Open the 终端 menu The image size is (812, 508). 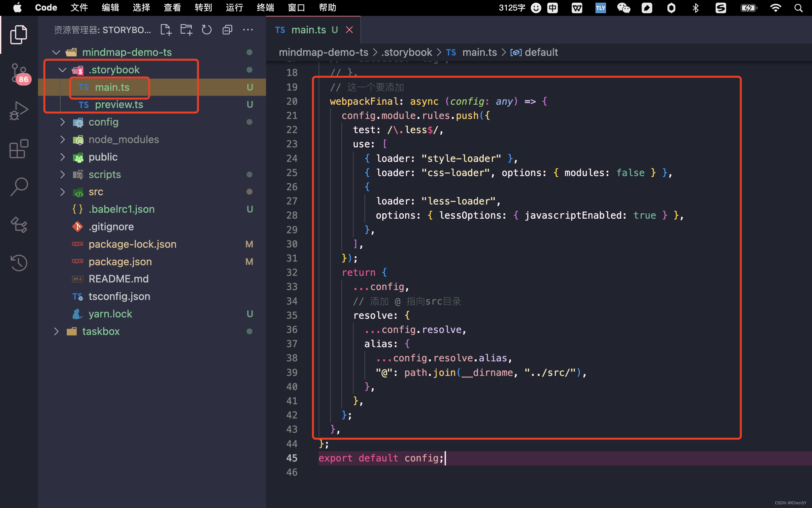(265, 7)
